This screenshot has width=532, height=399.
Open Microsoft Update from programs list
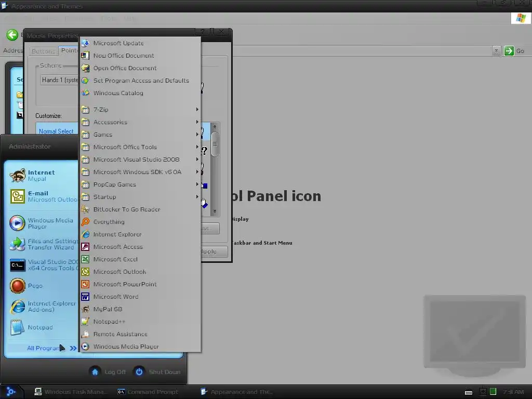click(x=140, y=43)
